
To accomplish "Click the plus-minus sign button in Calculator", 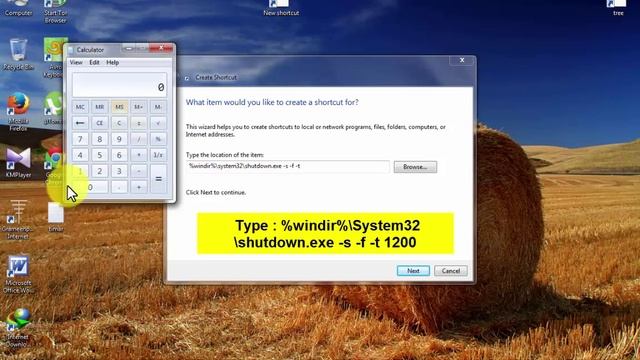I will [139, 123].
